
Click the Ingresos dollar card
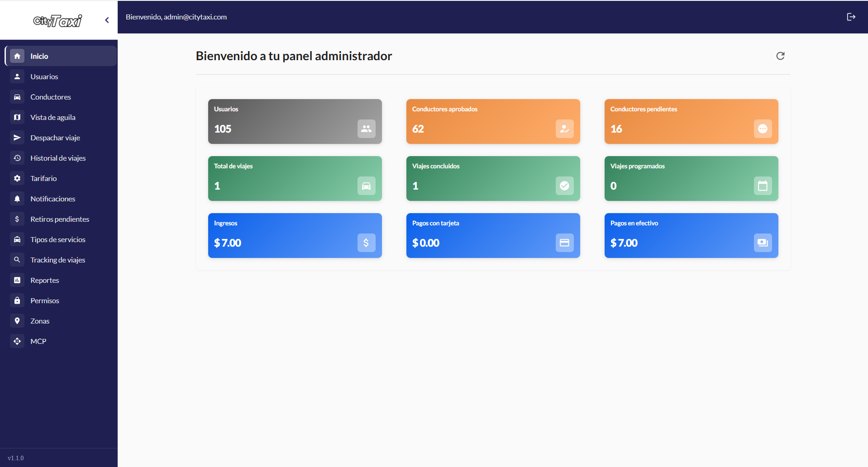[295, 235]
